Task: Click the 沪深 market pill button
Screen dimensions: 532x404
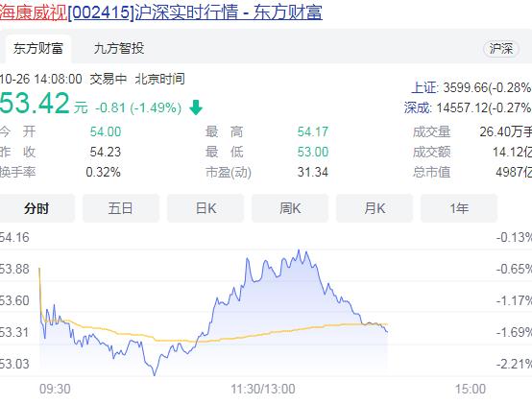Action: 500,49
